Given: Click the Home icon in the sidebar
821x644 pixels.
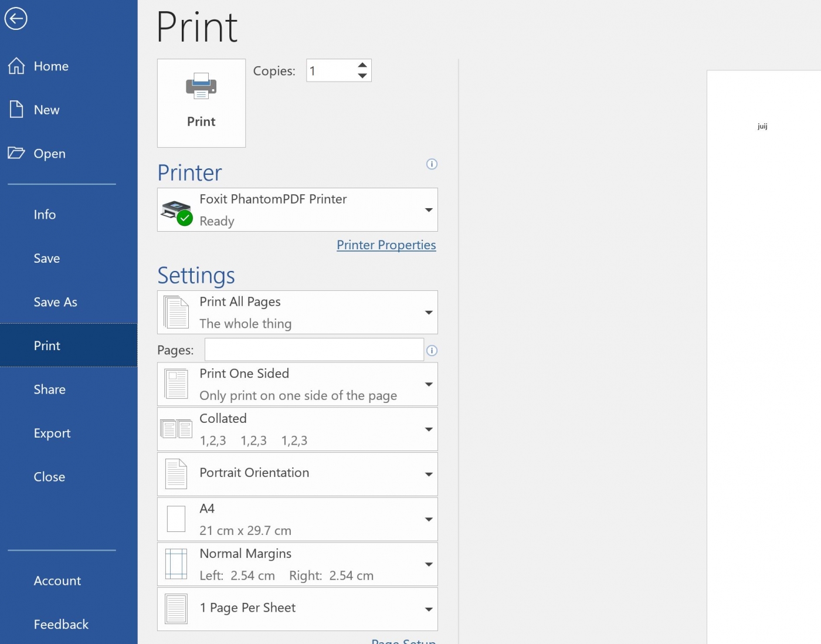Looking at the screenshot, I should 16,66.
